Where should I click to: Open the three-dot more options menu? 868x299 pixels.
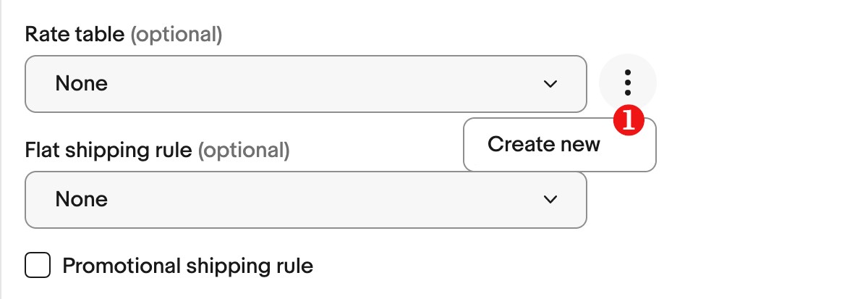(628, 83)
